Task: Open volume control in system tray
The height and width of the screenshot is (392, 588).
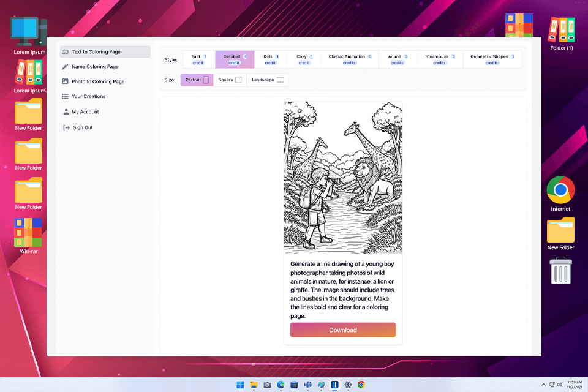Action: point(559,385)
